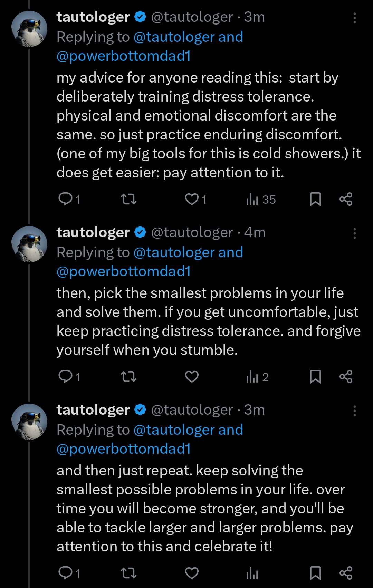Open @powerbottomdad1 profile link in first tweet
The width and height of the screenshot is (373, 588).
124,56
